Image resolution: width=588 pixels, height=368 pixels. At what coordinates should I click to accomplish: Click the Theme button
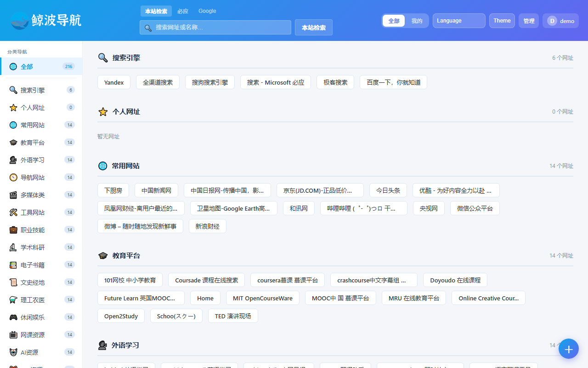point(502,21)
